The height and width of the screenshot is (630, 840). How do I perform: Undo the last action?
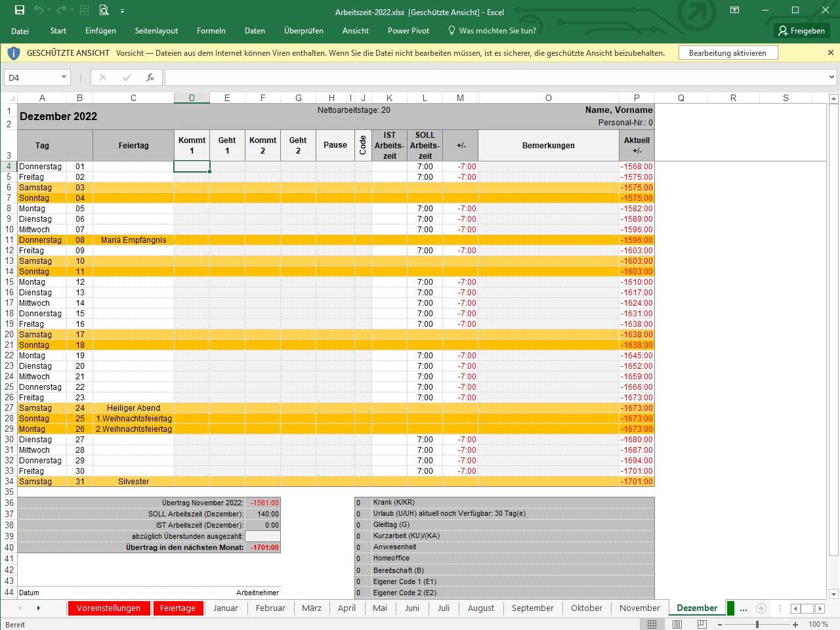[39, 10]
